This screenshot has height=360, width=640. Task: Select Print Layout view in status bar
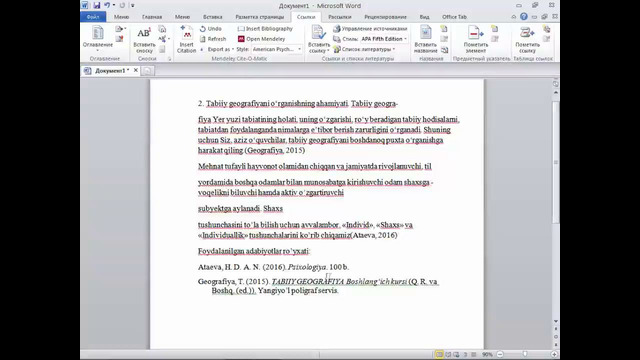click(x=439, y=355)
